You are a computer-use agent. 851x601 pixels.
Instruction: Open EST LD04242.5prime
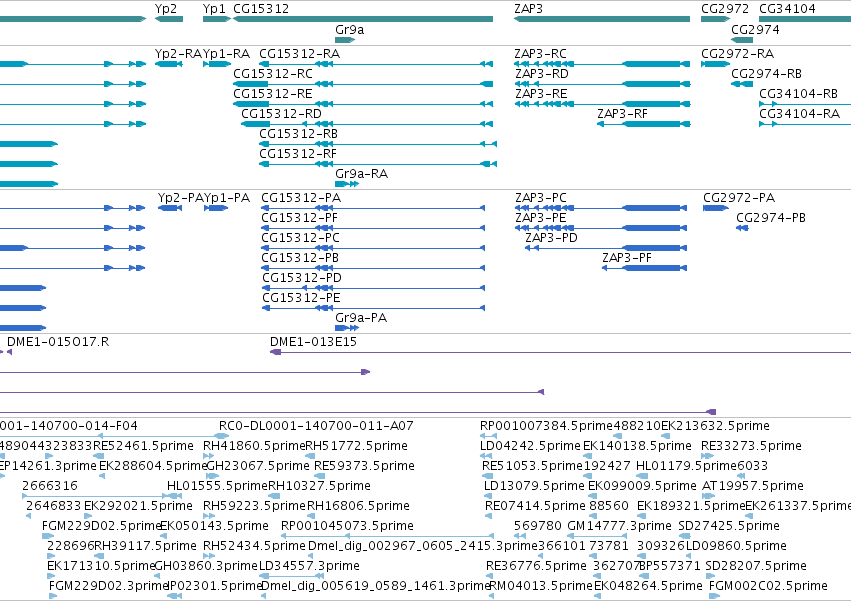coord(531,446)
